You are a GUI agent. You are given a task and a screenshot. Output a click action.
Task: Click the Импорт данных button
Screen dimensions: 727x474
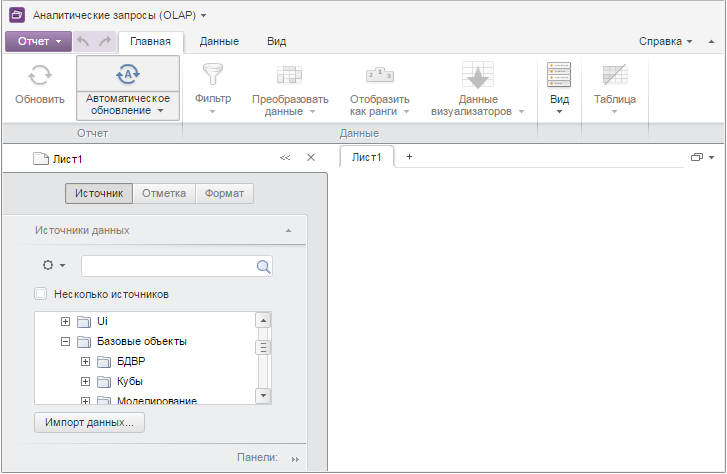pos(89,423)
